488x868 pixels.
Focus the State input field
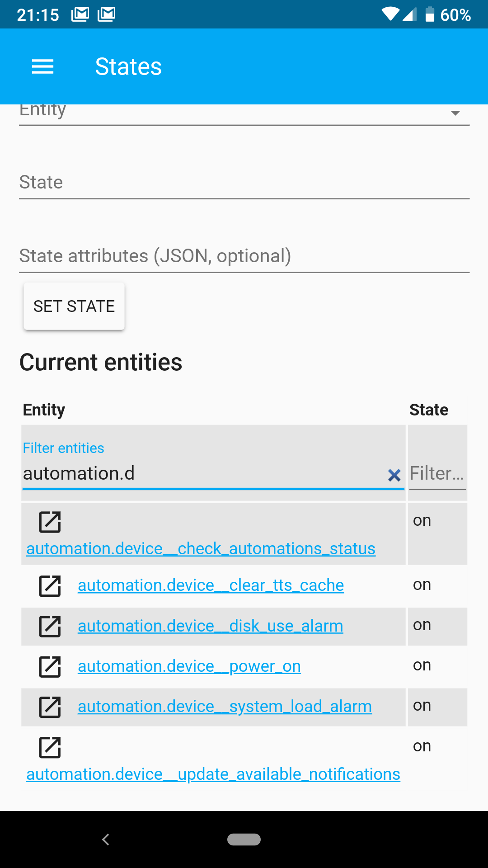coord(244,183)
